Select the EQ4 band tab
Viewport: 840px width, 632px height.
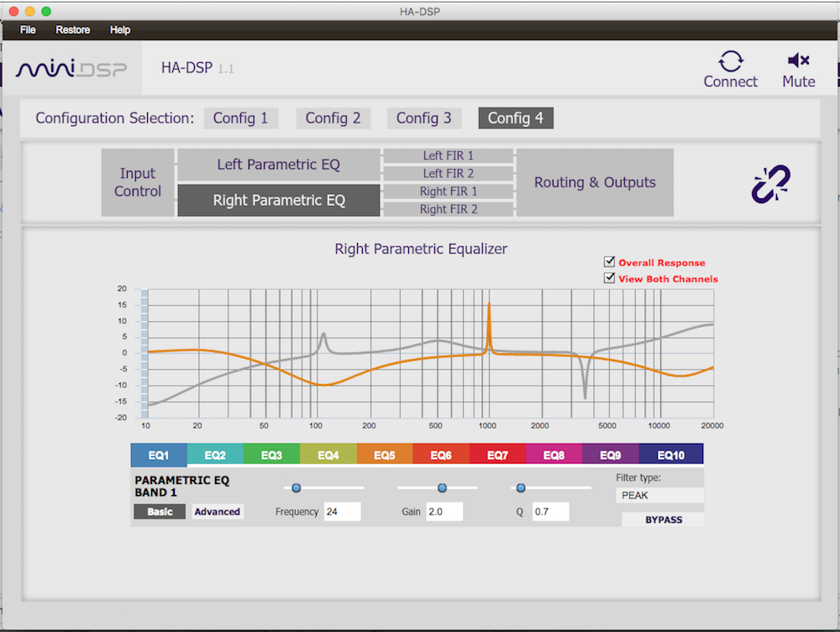pos(328,456)
